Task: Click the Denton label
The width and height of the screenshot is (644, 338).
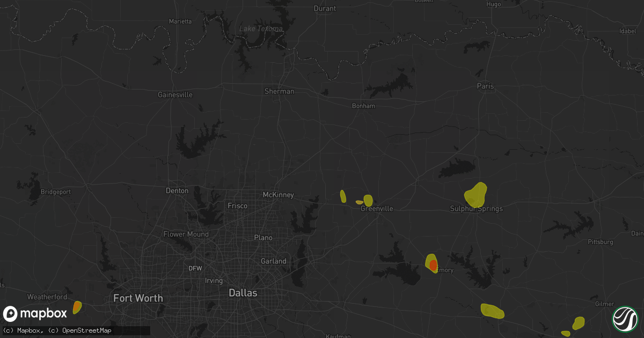Action: pos(177,190)
